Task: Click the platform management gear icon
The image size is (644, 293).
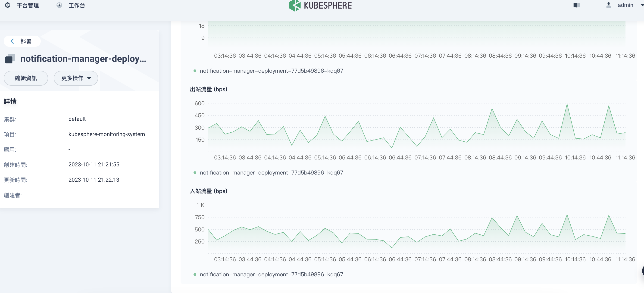Action: 7,5
